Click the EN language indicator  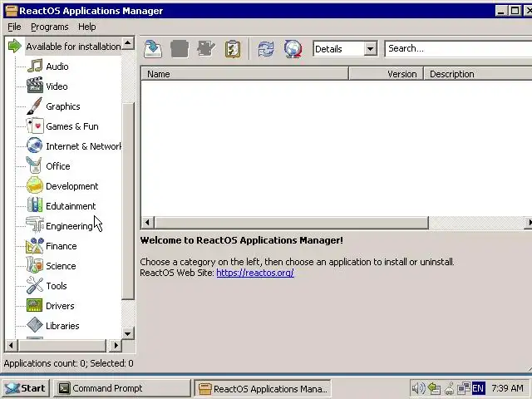point(478,388)
